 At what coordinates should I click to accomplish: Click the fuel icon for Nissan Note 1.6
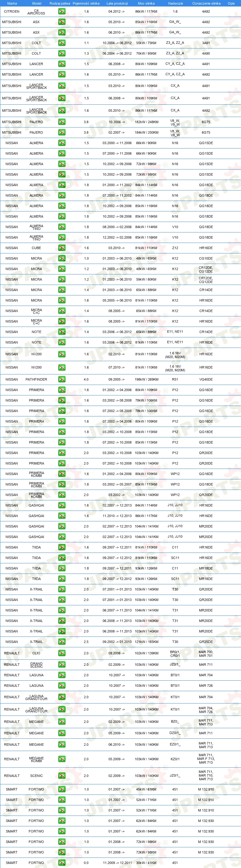click(x=62, y=342)
